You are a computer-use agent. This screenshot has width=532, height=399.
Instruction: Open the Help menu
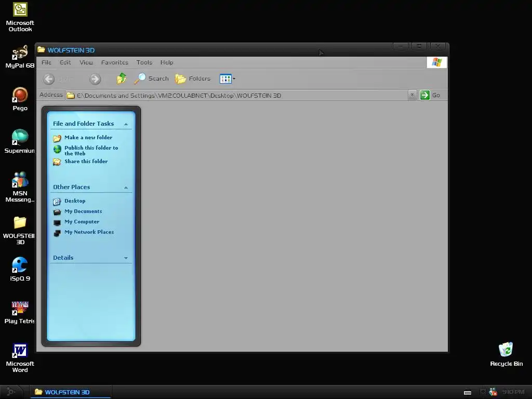167,62
